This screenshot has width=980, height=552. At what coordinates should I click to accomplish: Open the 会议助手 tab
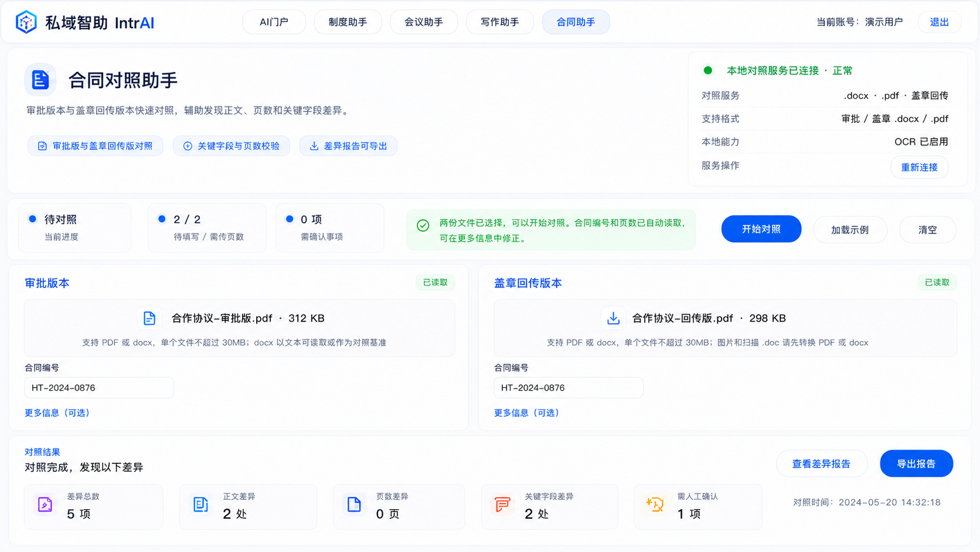[x=423, y=22]
